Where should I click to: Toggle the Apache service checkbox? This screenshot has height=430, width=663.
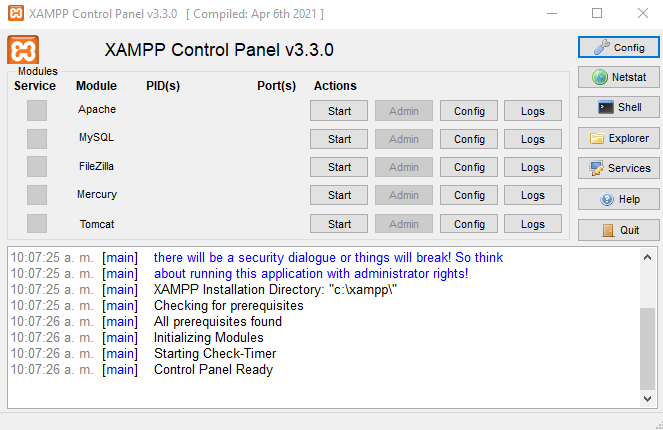tap(37, 111)
